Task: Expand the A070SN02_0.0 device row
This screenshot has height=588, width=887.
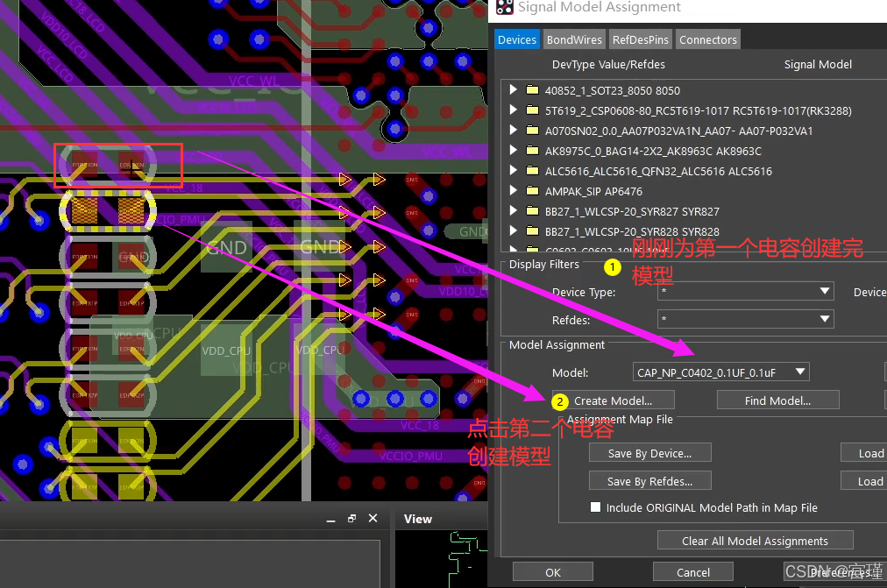Action: [513, 131]
